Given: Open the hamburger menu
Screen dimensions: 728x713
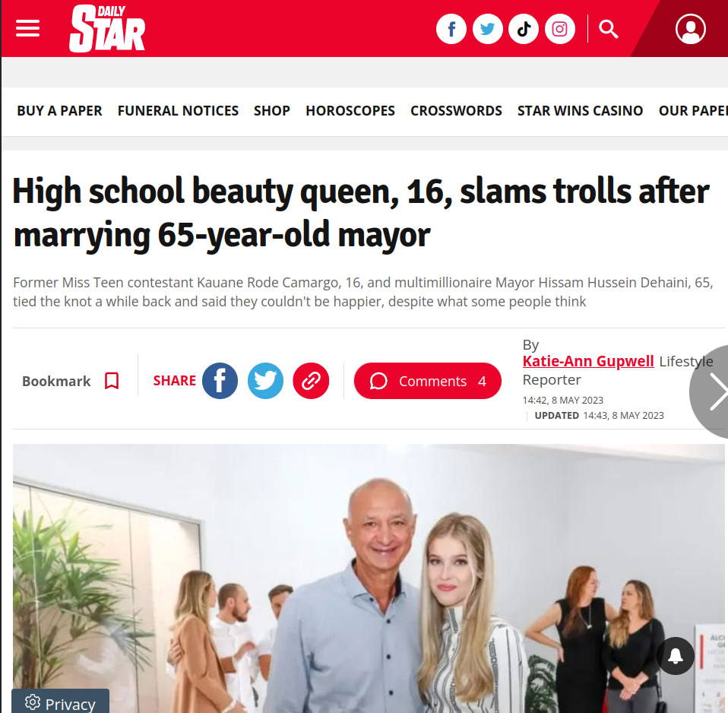Looking at the screenshot, I should (27, 28).
